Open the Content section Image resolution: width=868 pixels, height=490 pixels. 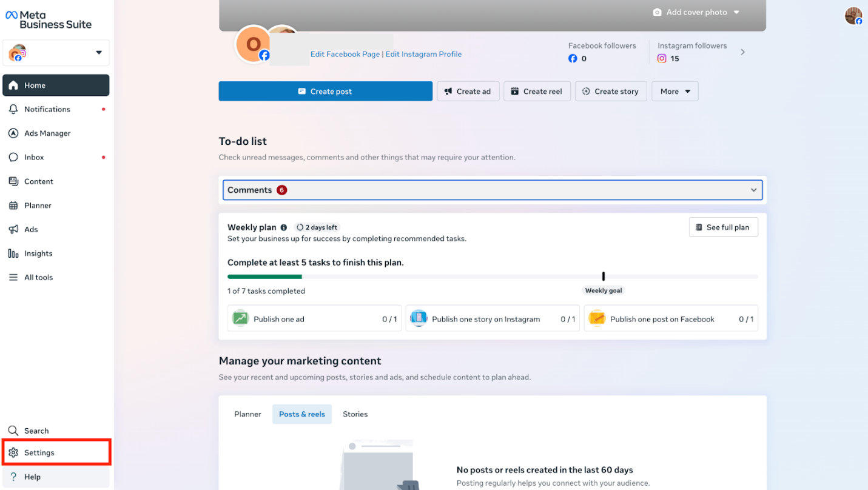pos(38,181)
